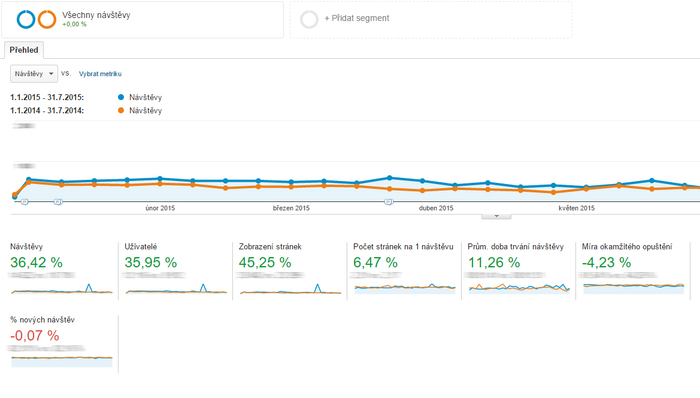Click the květen 2015 axis label
This screenshot has height=398, width=700.
pos(576,208)
